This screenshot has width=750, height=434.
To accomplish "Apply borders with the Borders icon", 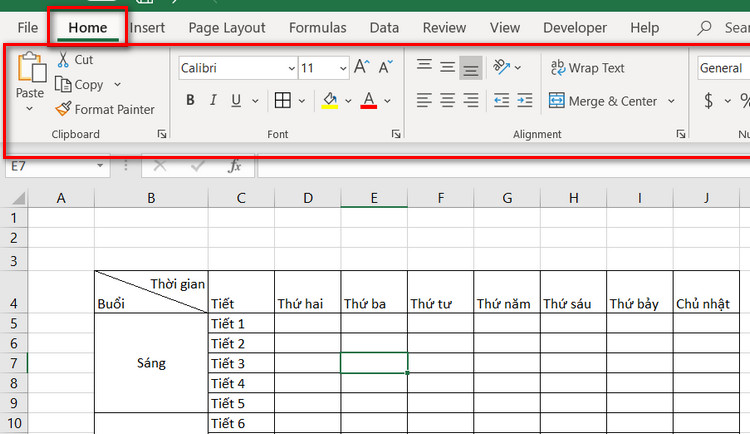I will 283,100.
